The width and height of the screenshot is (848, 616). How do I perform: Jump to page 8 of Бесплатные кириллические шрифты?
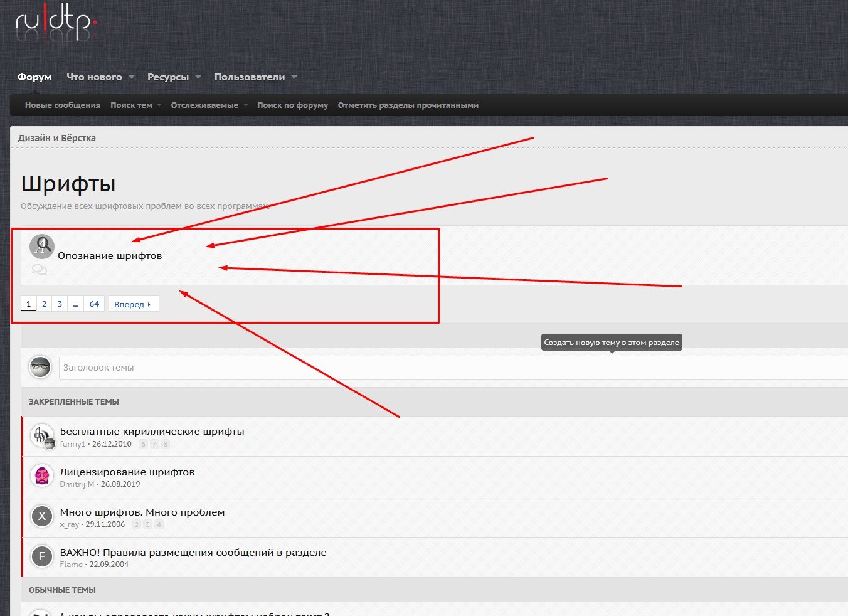click(166, 444)
